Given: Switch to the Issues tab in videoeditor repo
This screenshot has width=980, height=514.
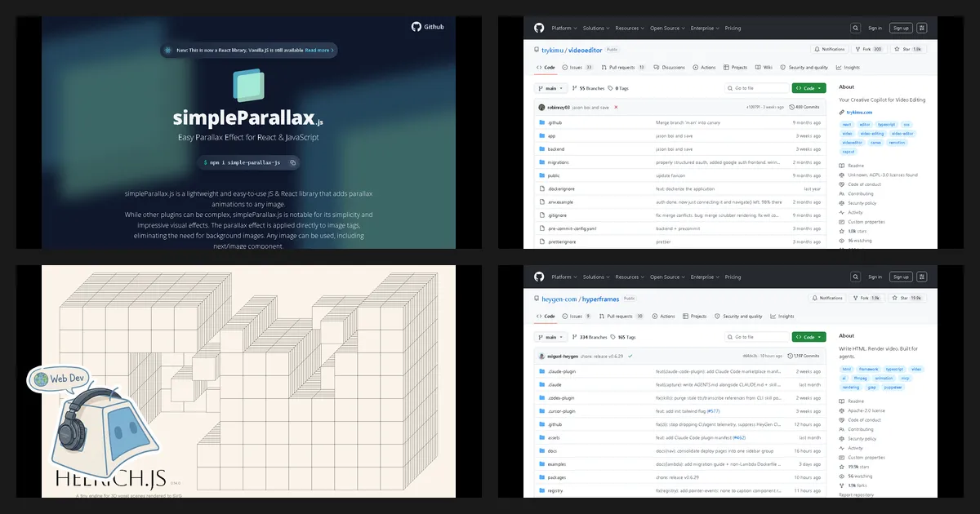Looking at the screenshot, I should pyautogui.click(x=578, y=68).
